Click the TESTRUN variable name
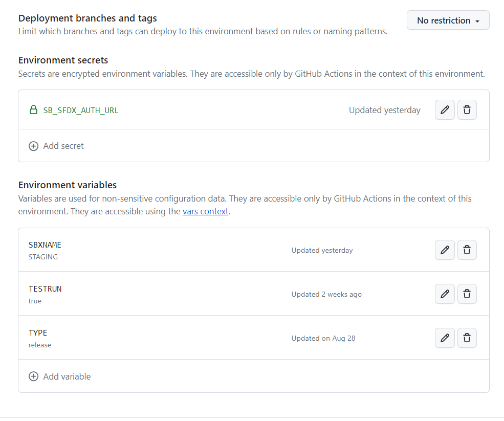The height and width of the screenshot is (421, 504). pyautogui.click(x=45, y=289)
